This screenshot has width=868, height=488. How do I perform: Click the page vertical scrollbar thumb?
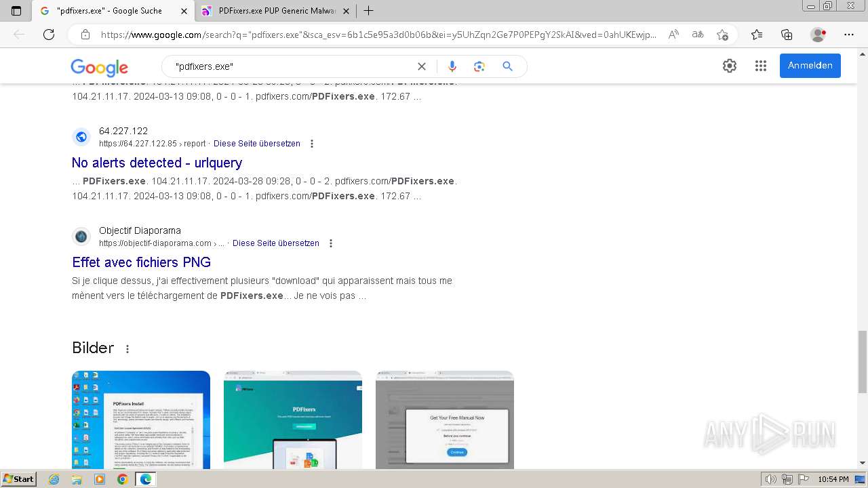862,361
